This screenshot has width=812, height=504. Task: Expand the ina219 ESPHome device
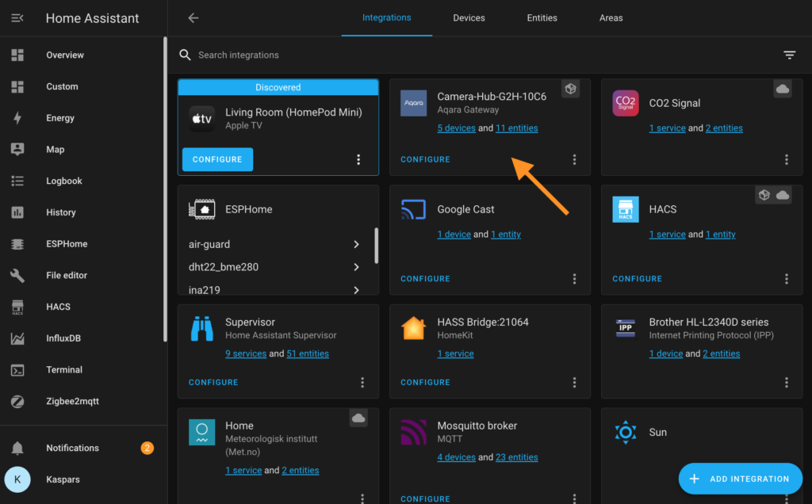coord(278,290)
